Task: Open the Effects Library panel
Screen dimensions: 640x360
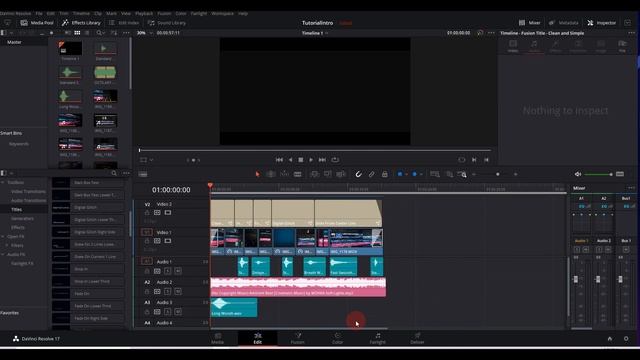Action: click(x=81, y=23)
